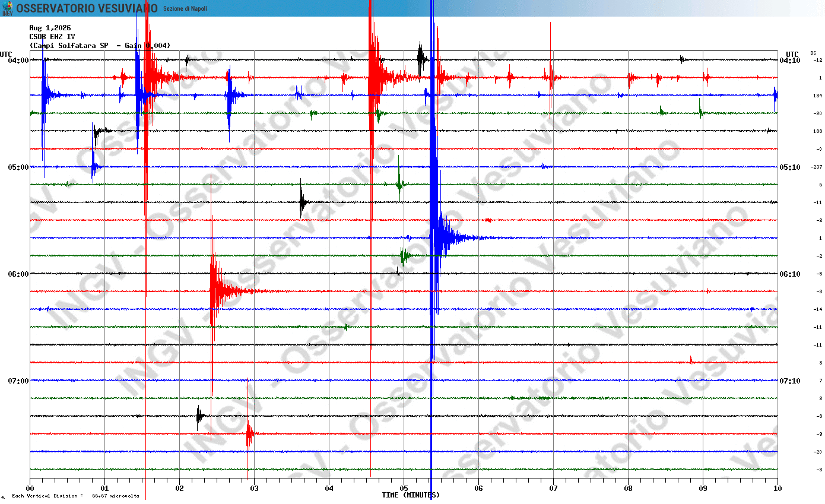Select the DC offset value -12
The width and height of the screenshot is (825, 504).
point(817,60)
